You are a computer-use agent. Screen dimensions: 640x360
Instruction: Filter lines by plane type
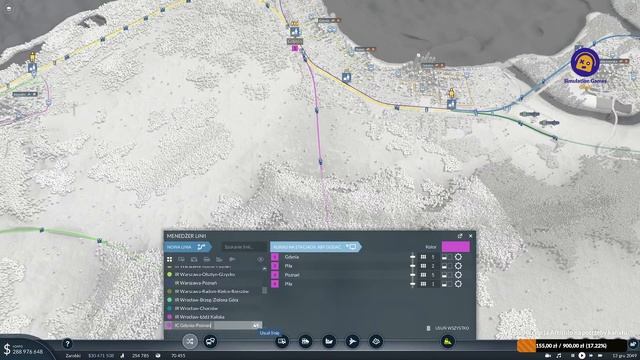pyautogui.click(x=232, y=260)
